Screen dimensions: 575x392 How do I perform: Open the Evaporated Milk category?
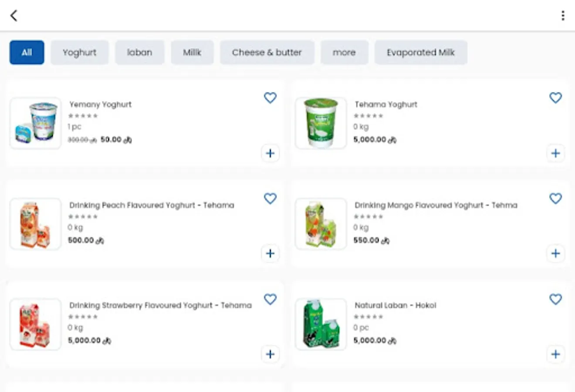[420, 52]
